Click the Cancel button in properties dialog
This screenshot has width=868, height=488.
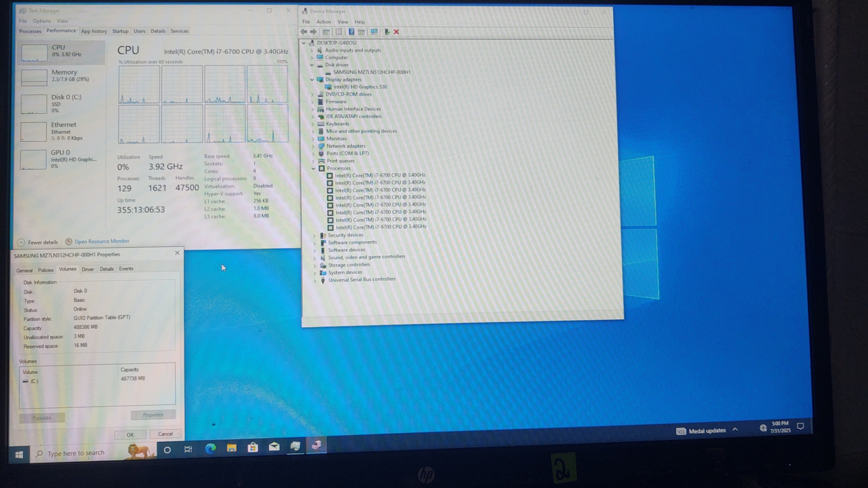pyautogui.click(x=165, y=434)
